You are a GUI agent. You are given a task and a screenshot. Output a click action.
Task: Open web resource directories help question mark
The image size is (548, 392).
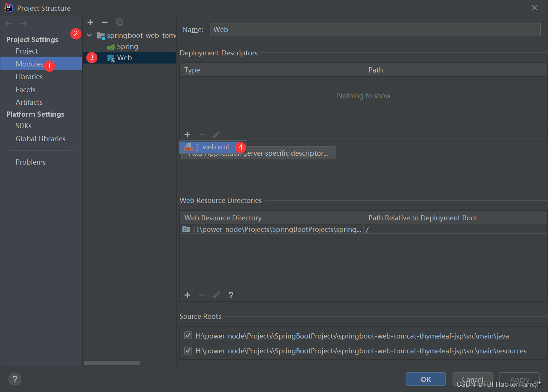click(x=231, y=295)
